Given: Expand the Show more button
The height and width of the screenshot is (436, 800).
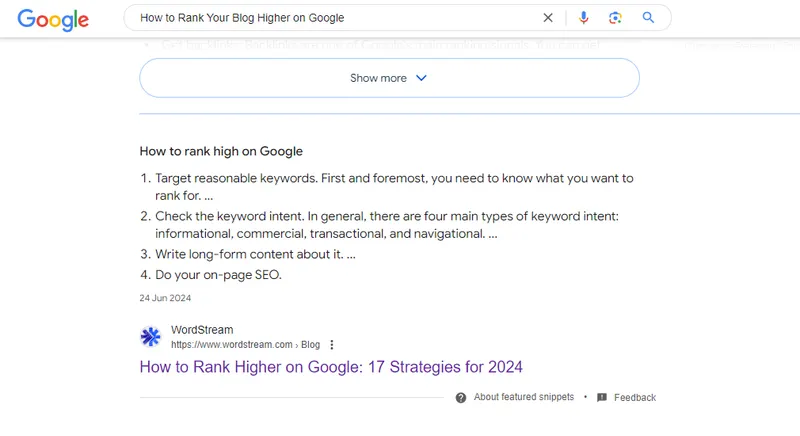Looking at the screenshot, I should pos(389,78).
